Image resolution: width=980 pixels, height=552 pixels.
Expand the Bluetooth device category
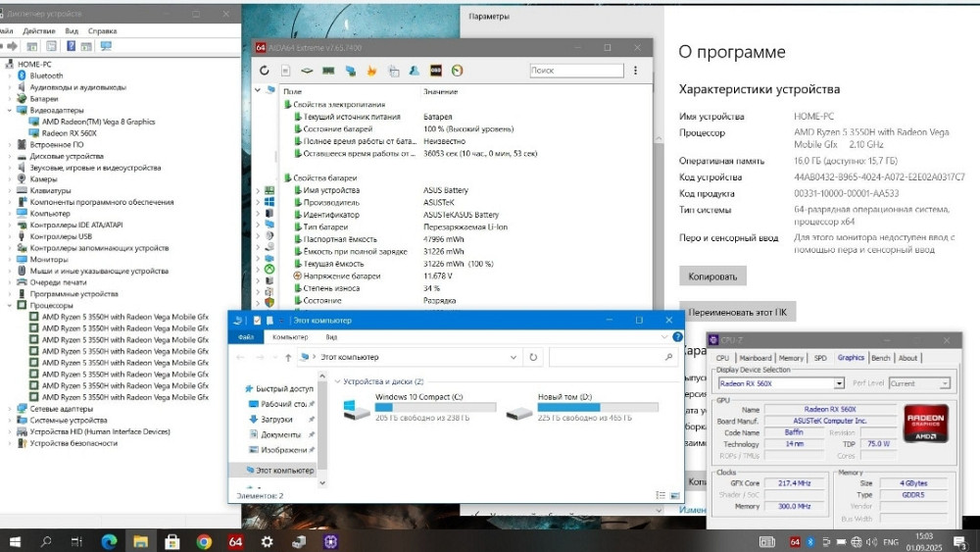(x=10, y=75)
